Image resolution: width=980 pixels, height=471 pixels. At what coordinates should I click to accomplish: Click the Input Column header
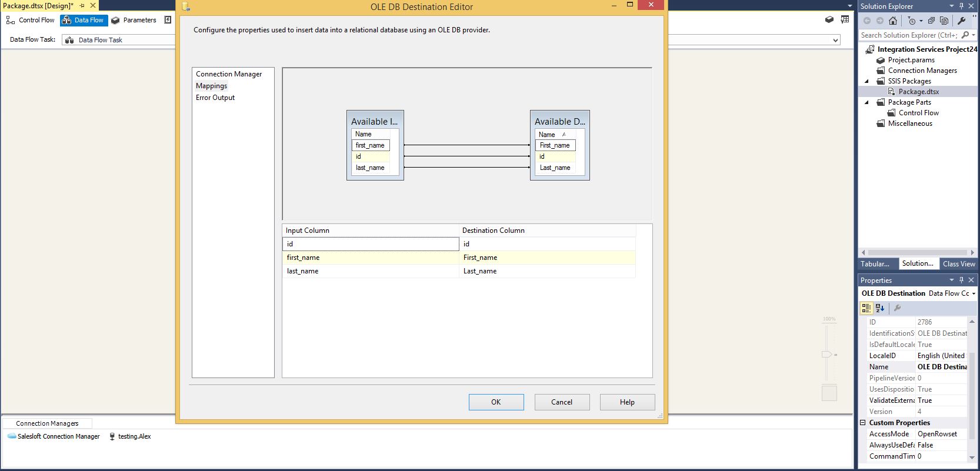click(x=371, y=231)
